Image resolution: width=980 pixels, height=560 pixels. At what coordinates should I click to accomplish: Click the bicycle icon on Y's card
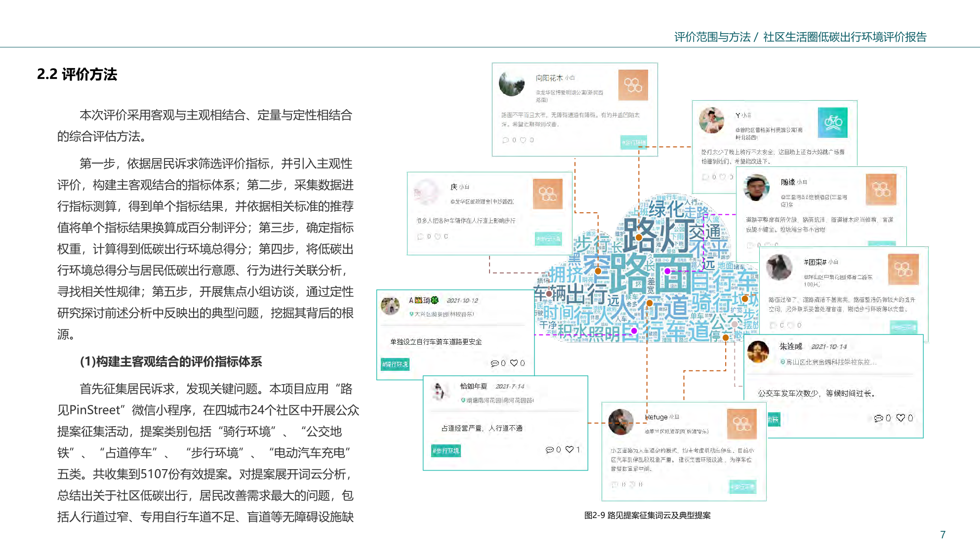click(x=832, y=122)
